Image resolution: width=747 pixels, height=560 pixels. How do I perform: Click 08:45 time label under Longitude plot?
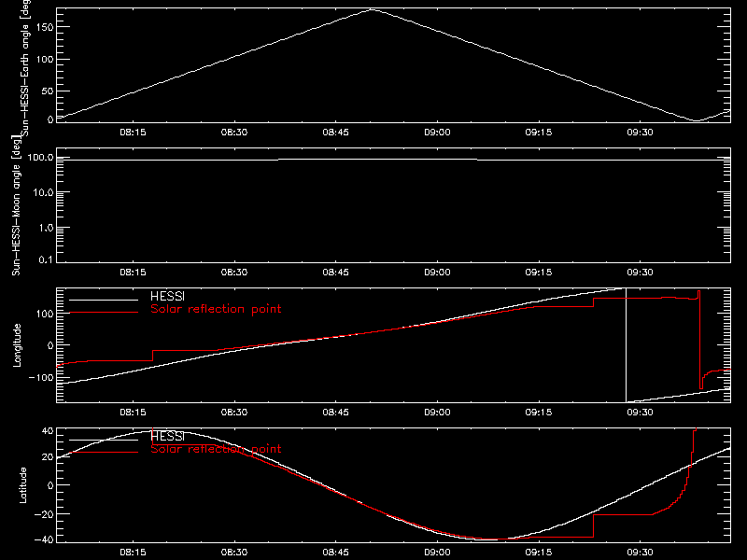(336, 412)
